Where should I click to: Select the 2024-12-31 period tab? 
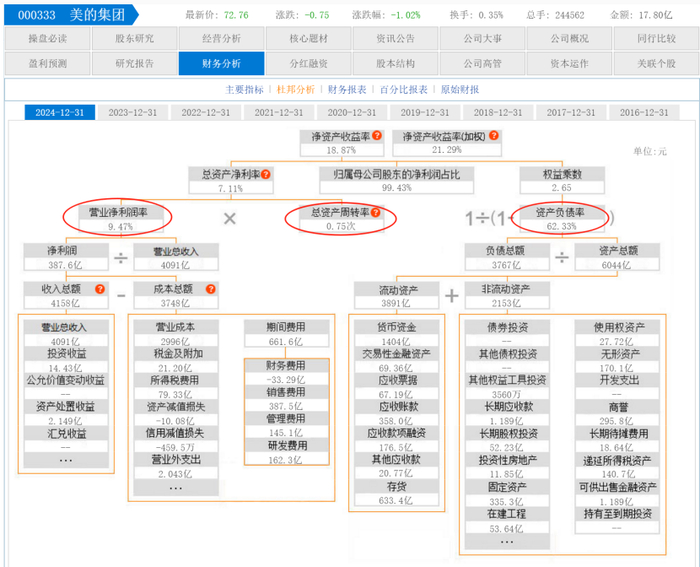(x=60, y=113)
